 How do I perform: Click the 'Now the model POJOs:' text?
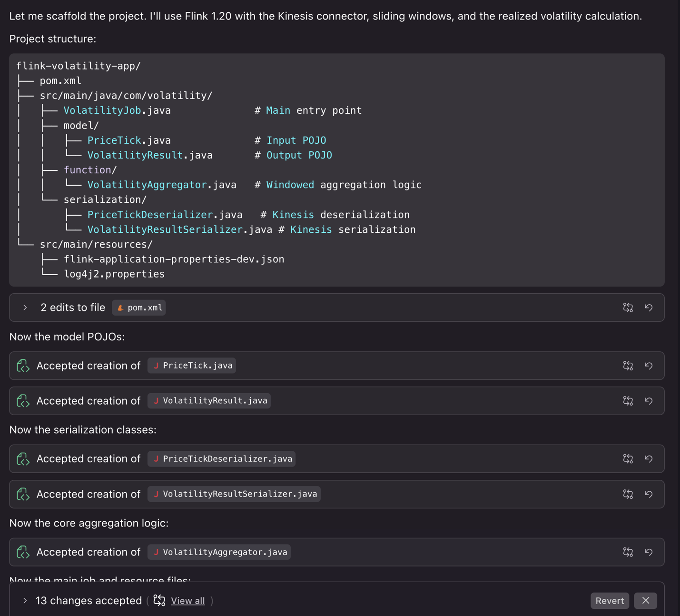point(67,337)
